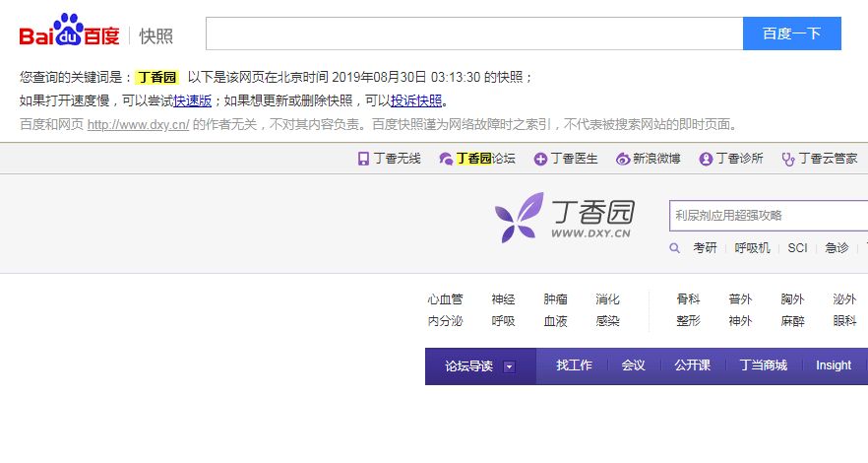The height and width of the screenshot is (463, 868).
Task: Select the 急诊 hot keyword
Action: pyautogui.click(x=837, y=248)
